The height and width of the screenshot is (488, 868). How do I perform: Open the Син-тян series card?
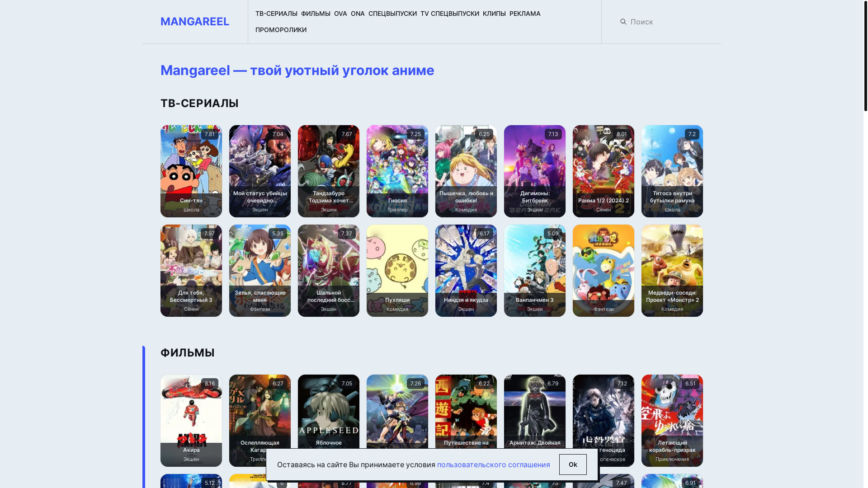click(191, 171)
